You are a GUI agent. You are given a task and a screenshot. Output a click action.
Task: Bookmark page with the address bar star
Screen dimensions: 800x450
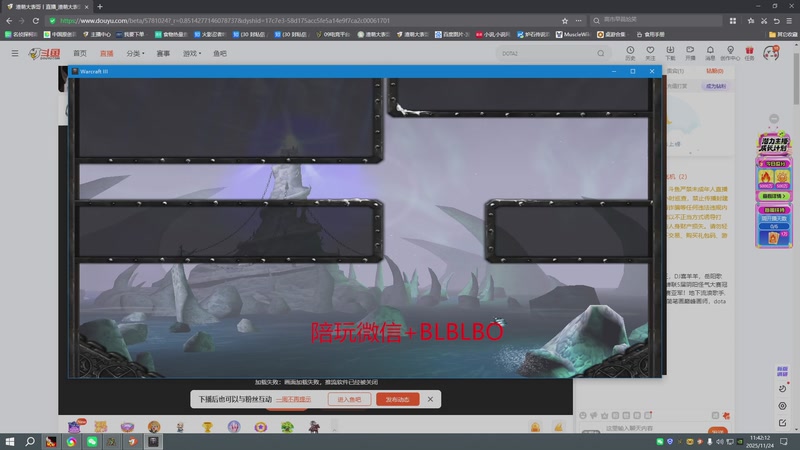[x=565, y=21]
